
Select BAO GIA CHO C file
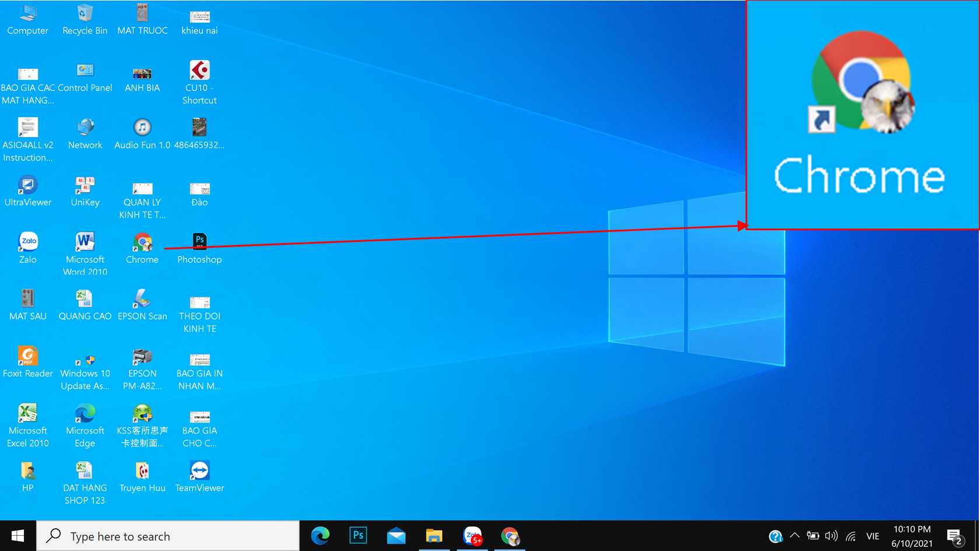(x=199, y=429)
